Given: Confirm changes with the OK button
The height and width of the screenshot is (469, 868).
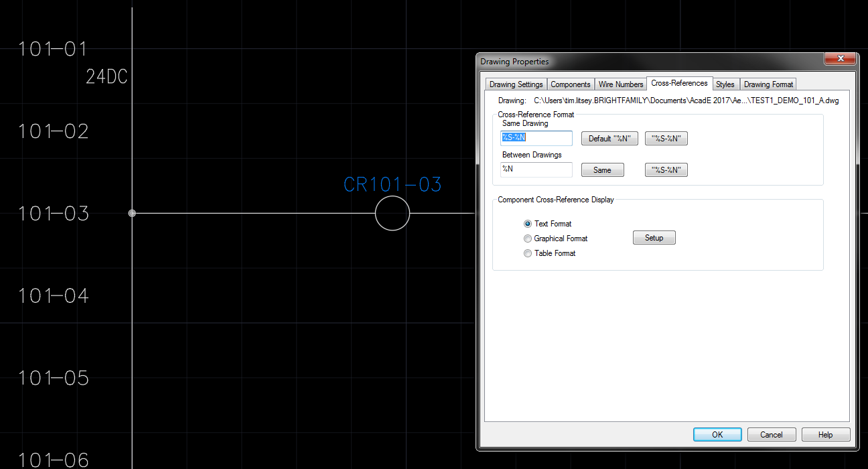Looking at the screenshot, I should click(x=717, y=434).
